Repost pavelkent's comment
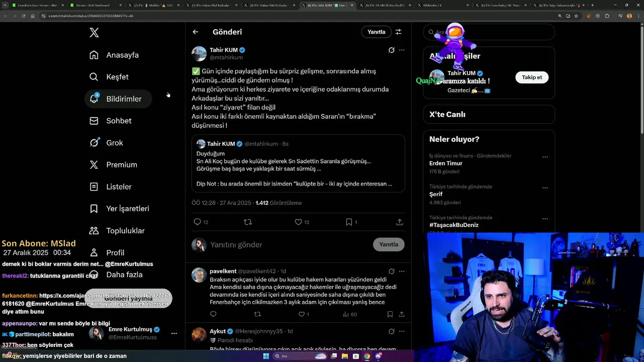644x362 pixels. tap(258, 314)
